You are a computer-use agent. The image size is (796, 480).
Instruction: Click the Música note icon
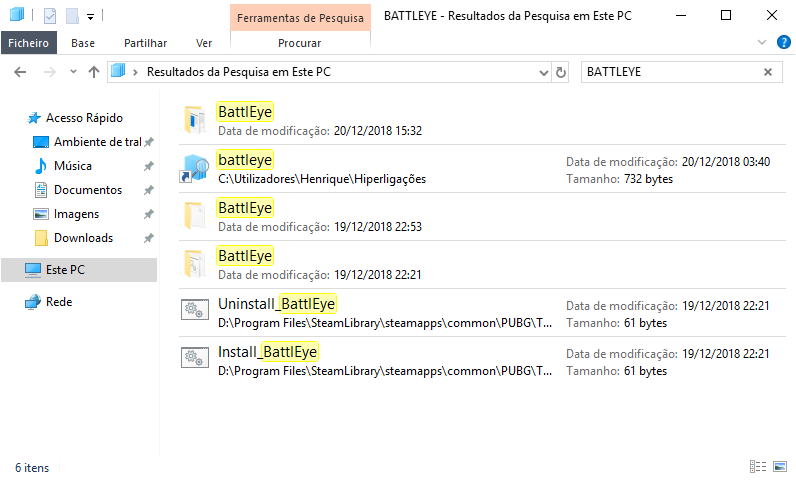coord(41,166)
